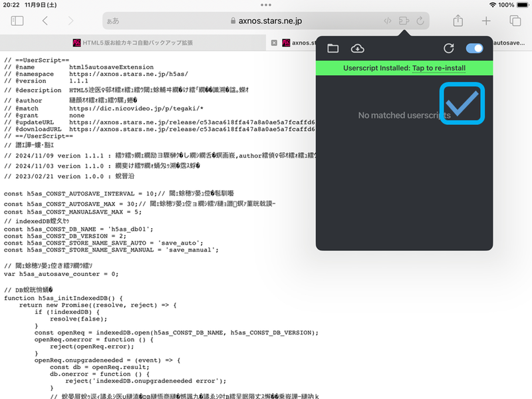Click the h5as_CONST_MANUALSAVE_MAX line
This screenshot has height=399, width=532.
pyautogui.click(x=72, y=212)
